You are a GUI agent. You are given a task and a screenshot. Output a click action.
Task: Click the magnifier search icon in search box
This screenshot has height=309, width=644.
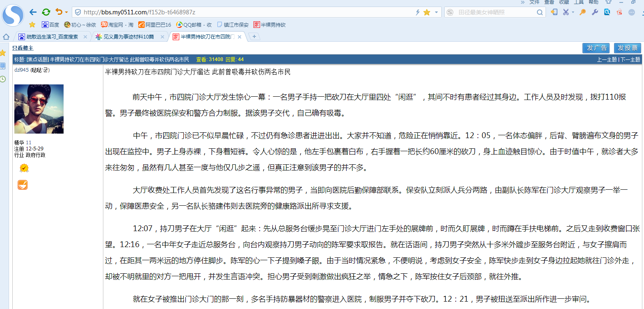coord(540,12)
